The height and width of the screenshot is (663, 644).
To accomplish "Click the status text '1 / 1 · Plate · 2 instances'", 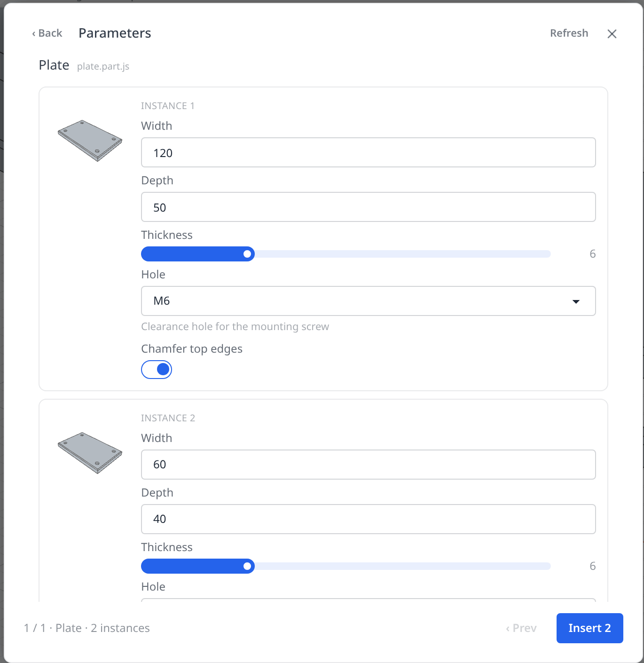I will pyautogui.click(x=87, y=628).
